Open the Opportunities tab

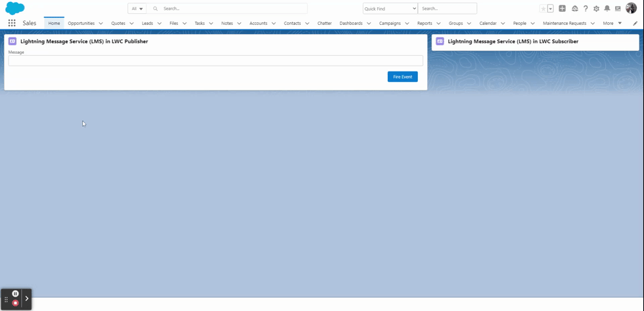point(81,24)
